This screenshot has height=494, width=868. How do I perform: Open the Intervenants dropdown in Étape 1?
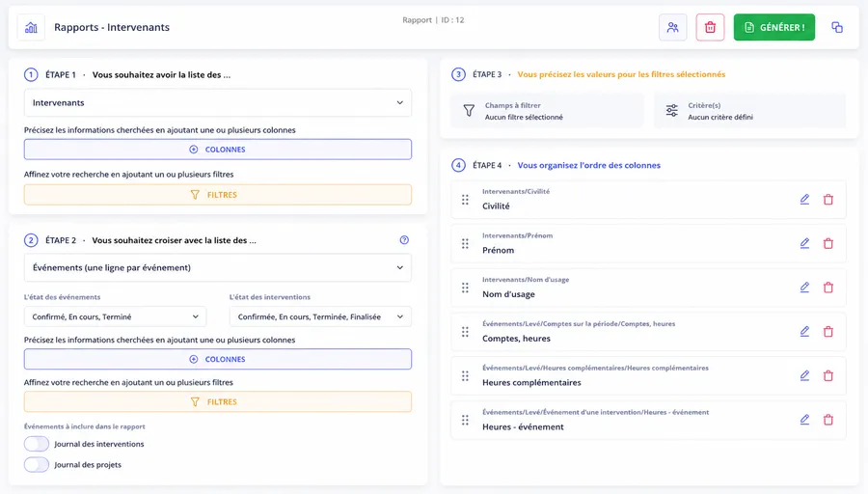tap(218, 102)
